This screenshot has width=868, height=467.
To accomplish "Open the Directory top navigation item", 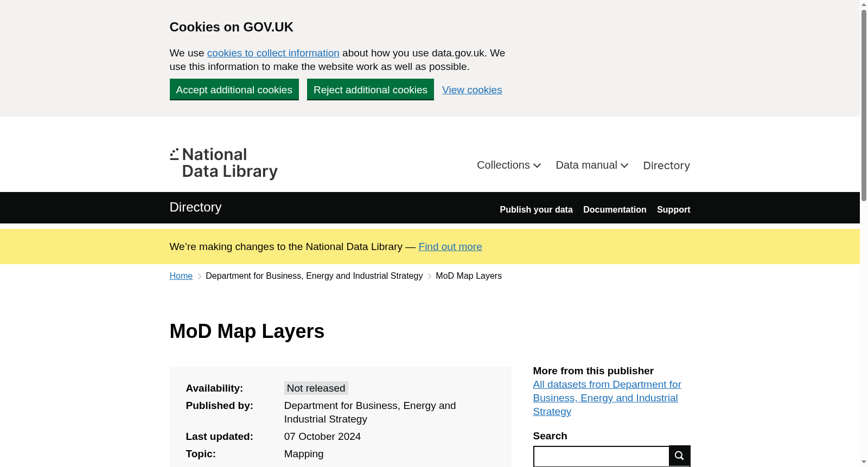I will coord(666,165).
